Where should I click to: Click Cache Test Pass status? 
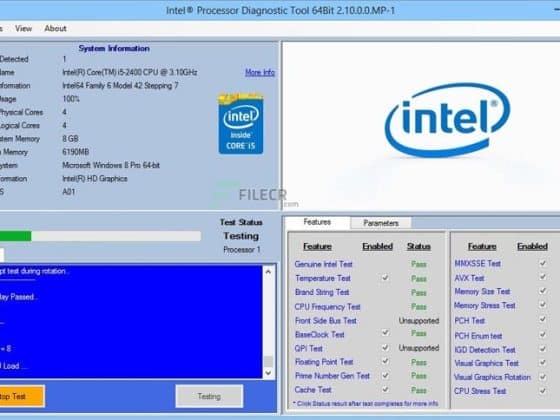[419, 390]
